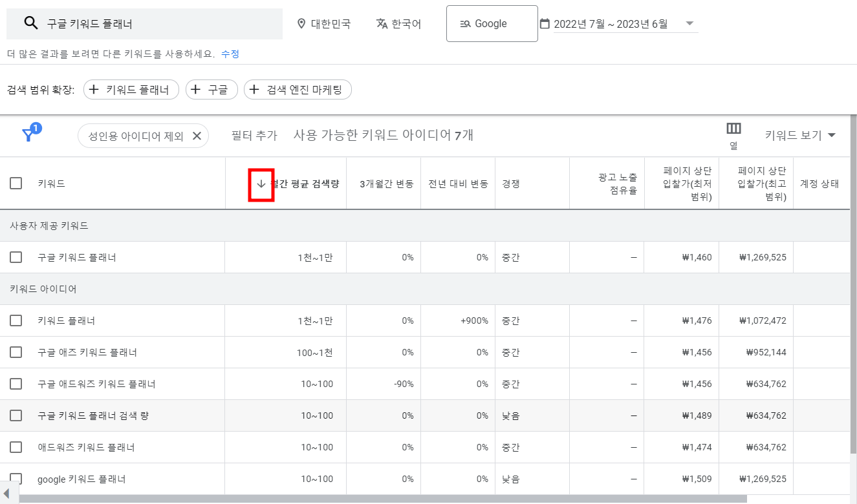Sort by 페이지 상단 입찰가(최저 범위) header
This screenshot has width=857, height=504.
[x=687, y=184]
